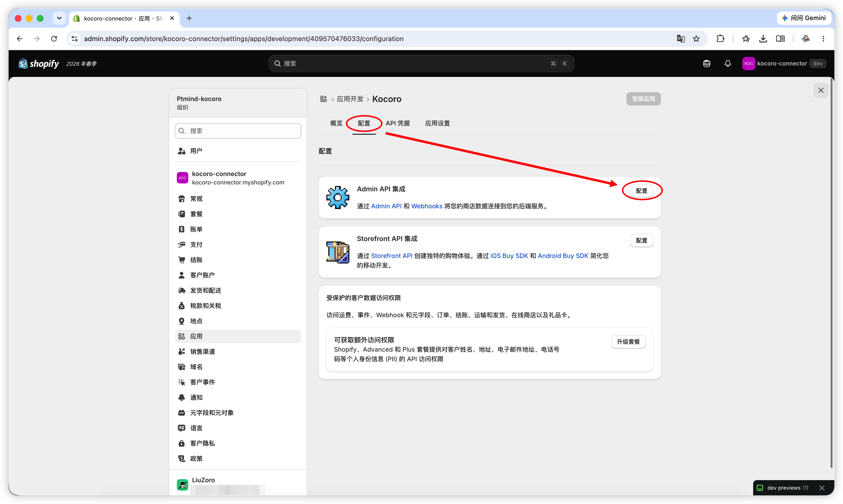Open 应用 settings item
The height and width of the screenshot is (504, 843).
[x=238, y=336]
